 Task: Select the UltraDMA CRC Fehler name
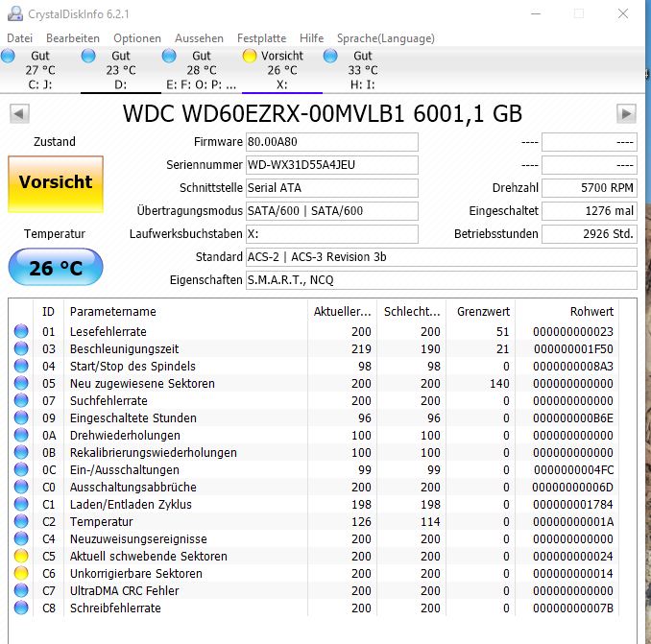(124, 591)
